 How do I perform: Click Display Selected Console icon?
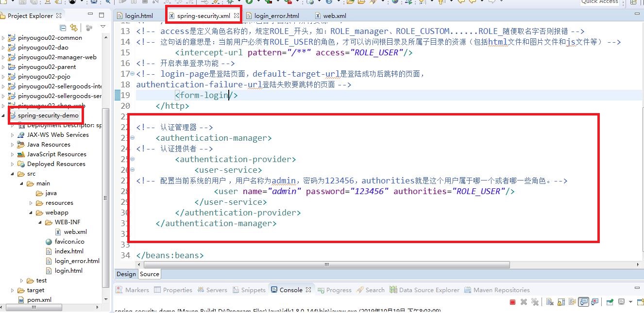coord(621,302)
